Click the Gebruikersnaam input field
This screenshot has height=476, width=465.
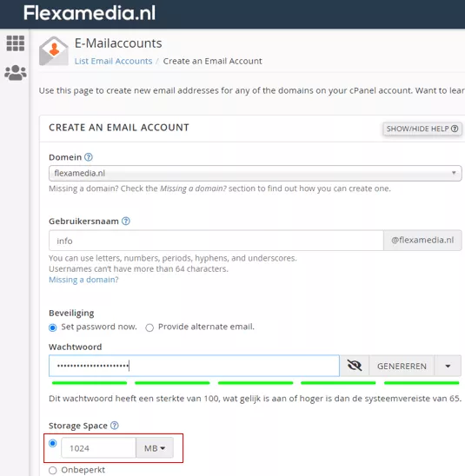tap(216, 241)
